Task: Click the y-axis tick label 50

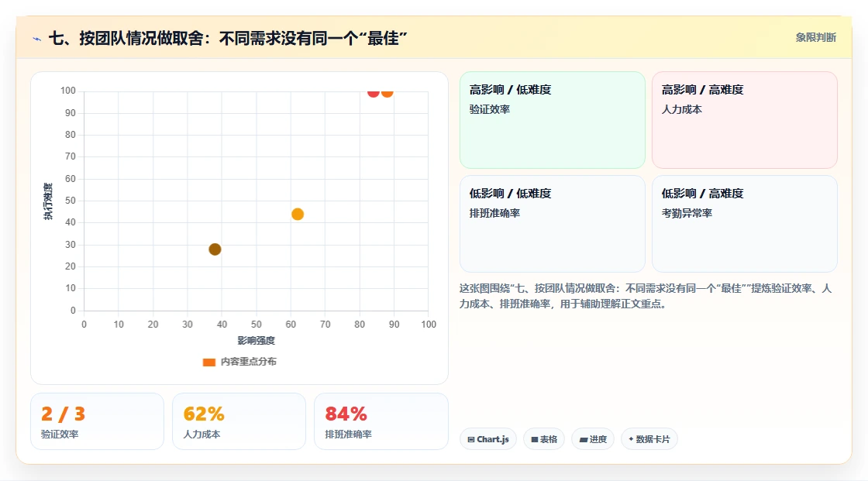Action: pos(71,201)
